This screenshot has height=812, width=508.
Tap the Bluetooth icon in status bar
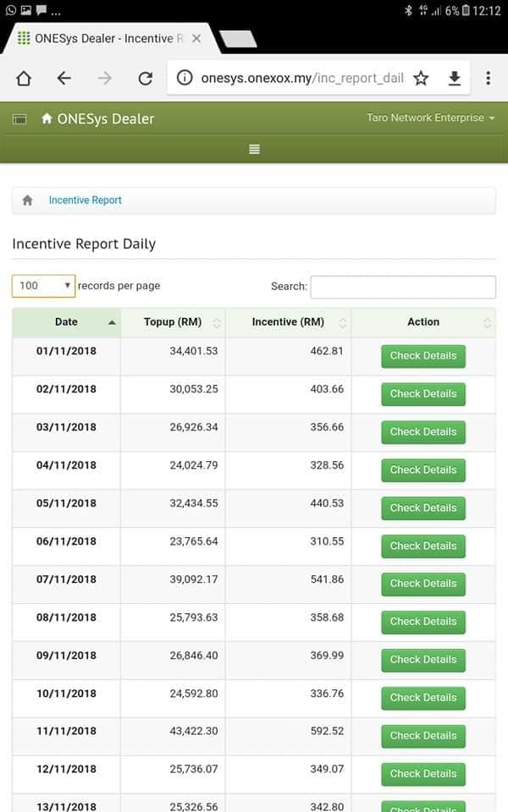[x=408, y=10]
